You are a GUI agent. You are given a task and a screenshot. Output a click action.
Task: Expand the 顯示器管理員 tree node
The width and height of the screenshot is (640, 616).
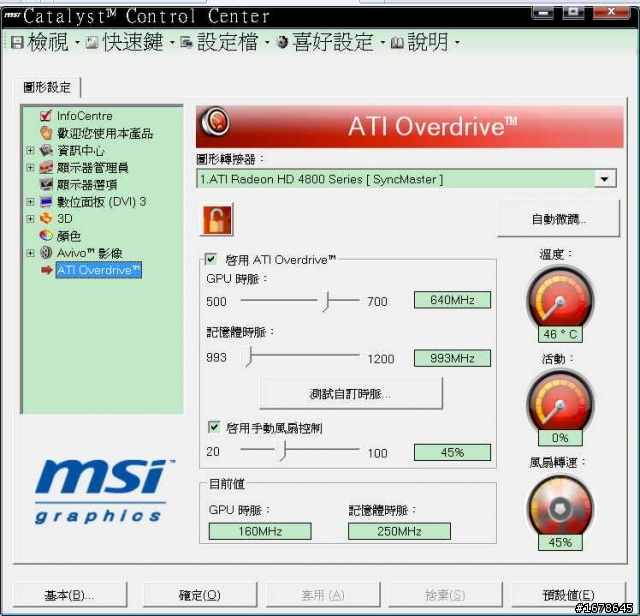(30, 167)
